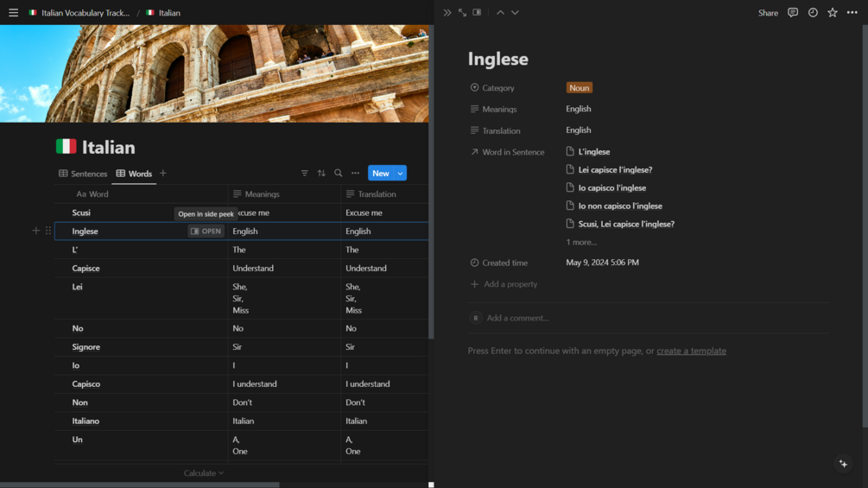Favorite this page with the star
The width and height of the screenshot is (868, 488).
coord(833,13)
